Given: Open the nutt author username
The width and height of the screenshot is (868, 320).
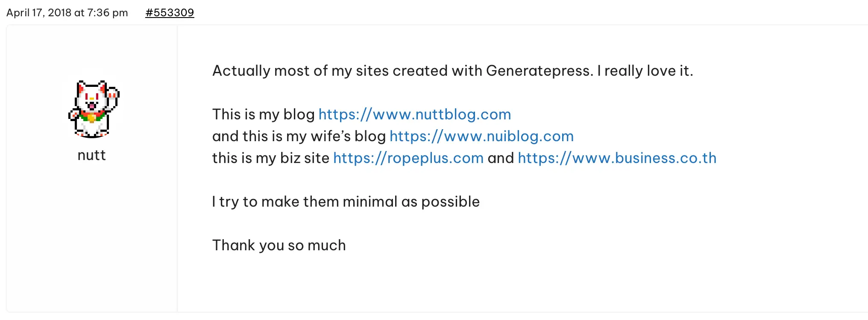Looking at the screenshot, I should coord(91,155).
